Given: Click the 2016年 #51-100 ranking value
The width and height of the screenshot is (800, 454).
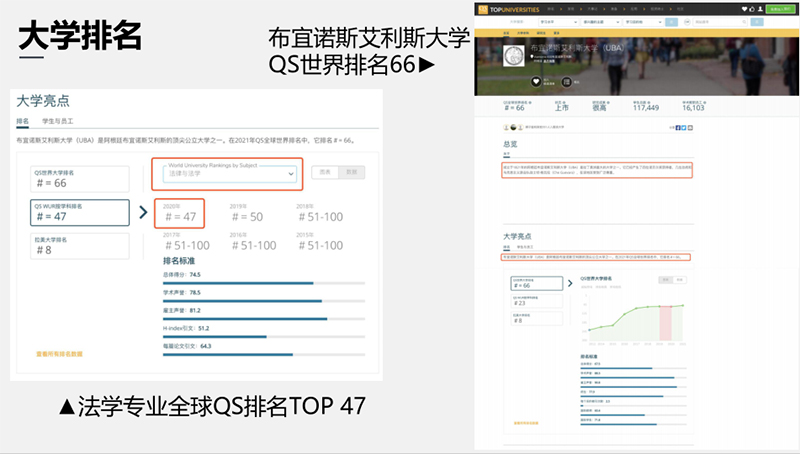Looking at the screenshot, I should (254, 245).
